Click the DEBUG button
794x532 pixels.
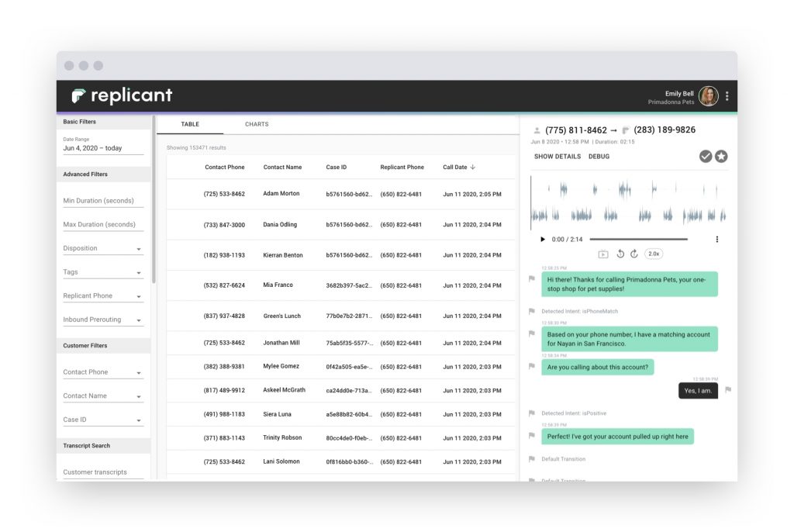click(599, 157)
